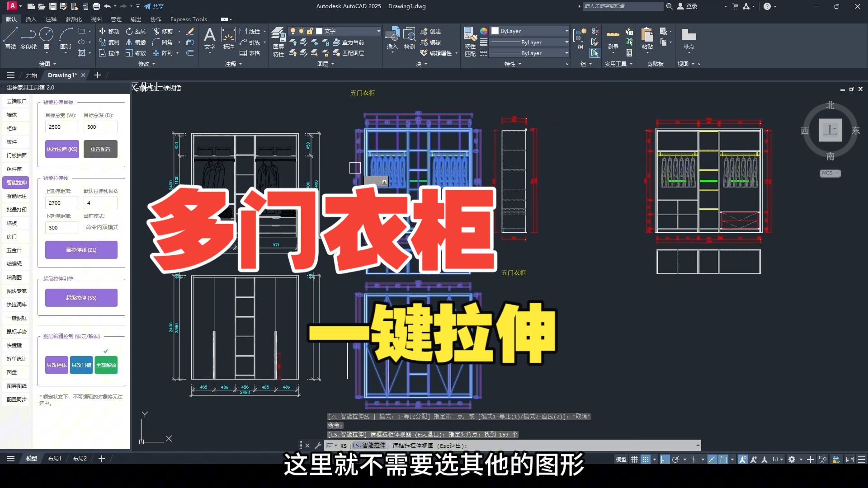Image resolution: width=868 pixels, height=488 pixels.
Task: Click the 画拉伸线 (ZL) button
Action: (x=81, y=250)
